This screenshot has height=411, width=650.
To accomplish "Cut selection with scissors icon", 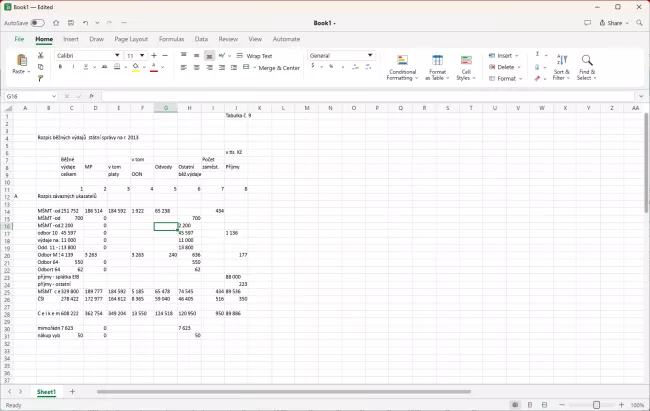I will (x=41, y=56).
